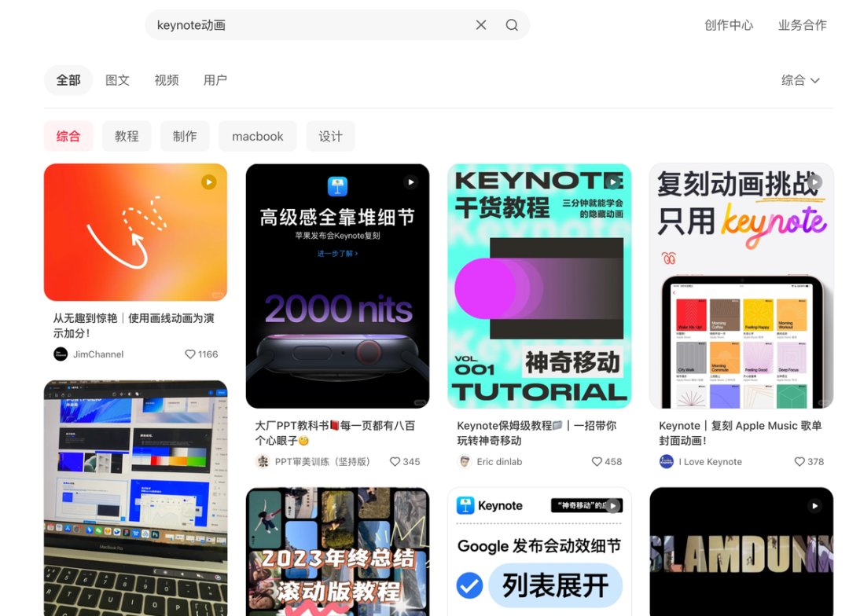Select the 教程 filter chip
The image size is (849, 616).
127,135
